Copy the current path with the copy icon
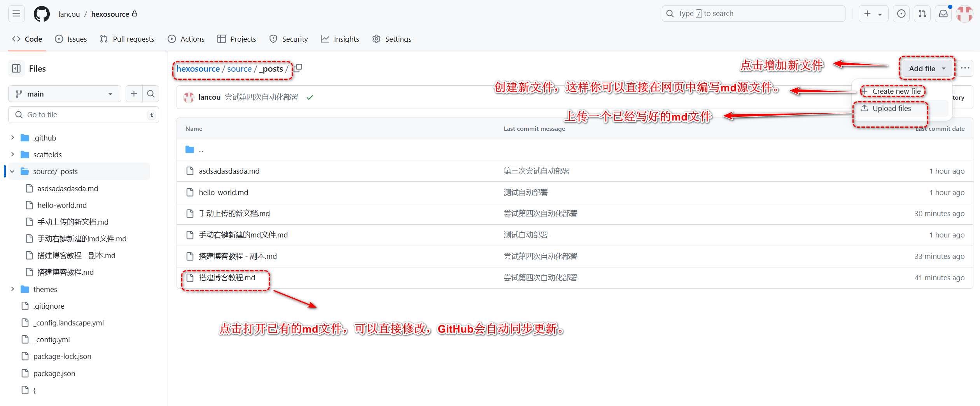Viewport: 980px width, 406px height. click(297, 68)
